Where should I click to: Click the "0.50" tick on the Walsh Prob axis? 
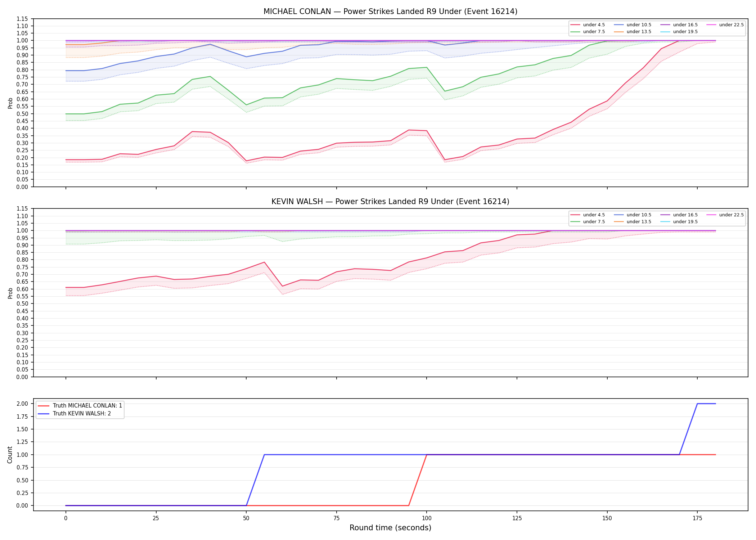point(22,304)
